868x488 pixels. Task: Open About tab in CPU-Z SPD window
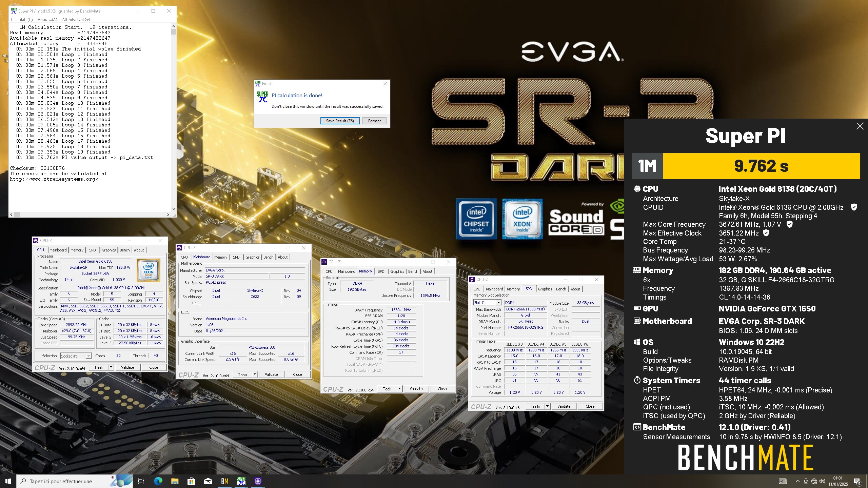point(575,289)
